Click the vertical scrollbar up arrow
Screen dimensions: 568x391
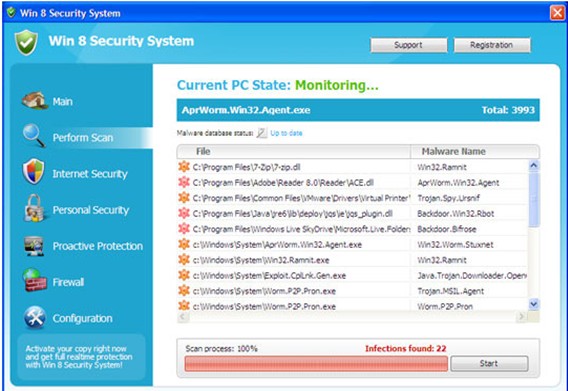click(x=534, y=166)
